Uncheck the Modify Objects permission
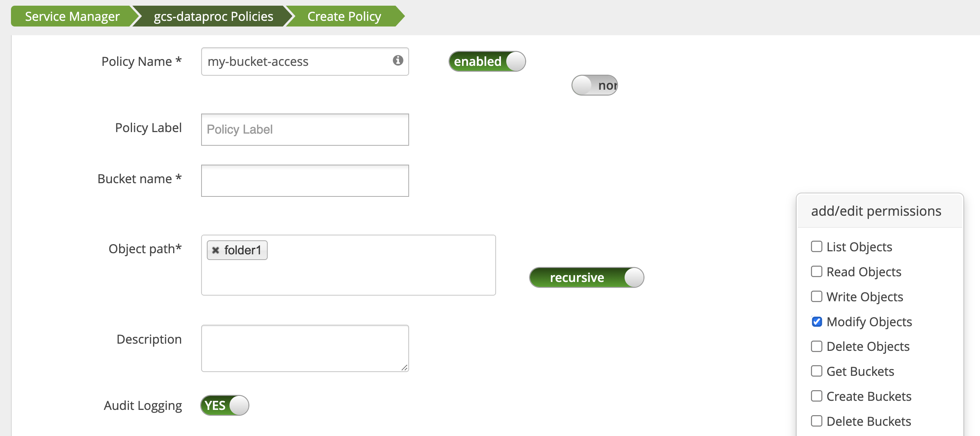This screenshot has height=436, width=980. (816, 322)
